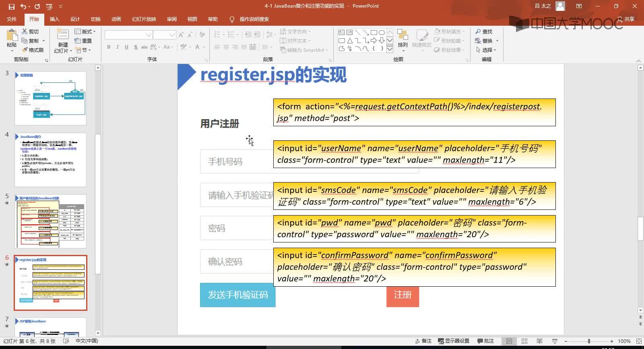Viewport: 644px width, 349px height.
Task: Customize Quick Access Toolbar dropdown arrow
Action: tap(60, 6)
